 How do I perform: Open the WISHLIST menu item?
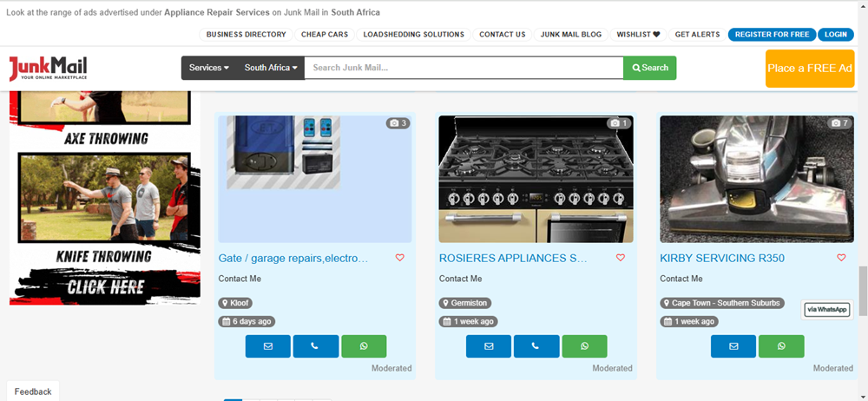tap(638, 35)
